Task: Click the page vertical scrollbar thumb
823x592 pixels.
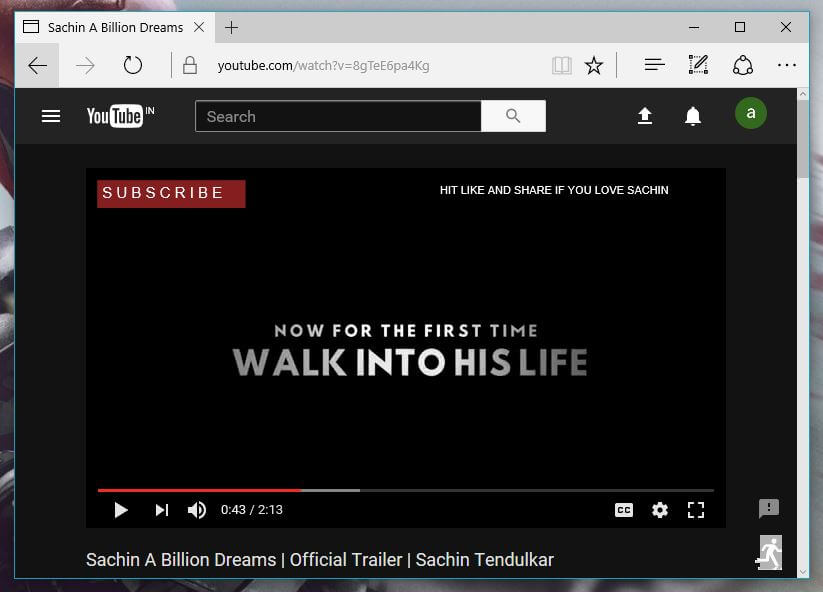Action: pyautogui.click(x=803, y=139)
